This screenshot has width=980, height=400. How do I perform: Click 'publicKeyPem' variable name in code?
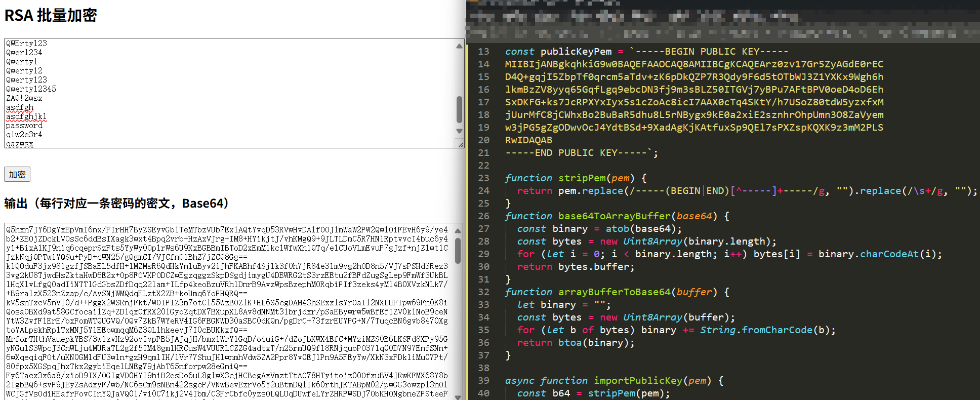[x=576, y=52]
